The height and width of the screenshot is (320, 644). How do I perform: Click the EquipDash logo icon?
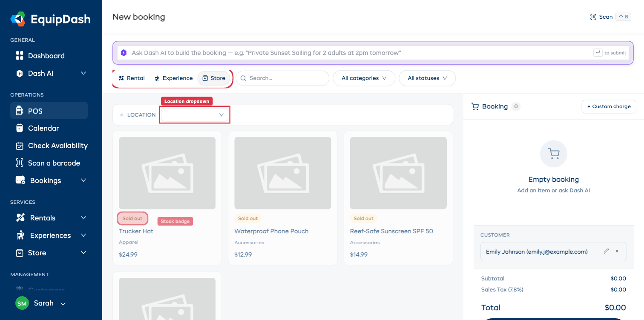click(x=18, y=19)
